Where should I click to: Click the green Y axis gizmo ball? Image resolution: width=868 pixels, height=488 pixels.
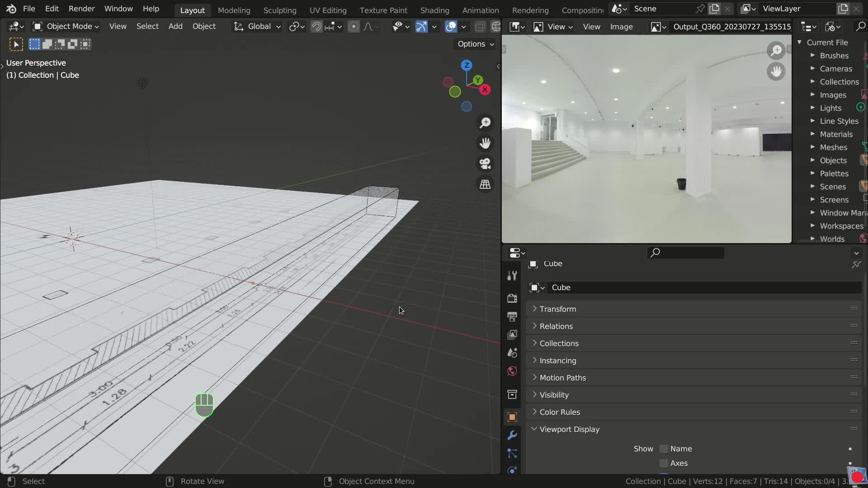pos(477,80)
